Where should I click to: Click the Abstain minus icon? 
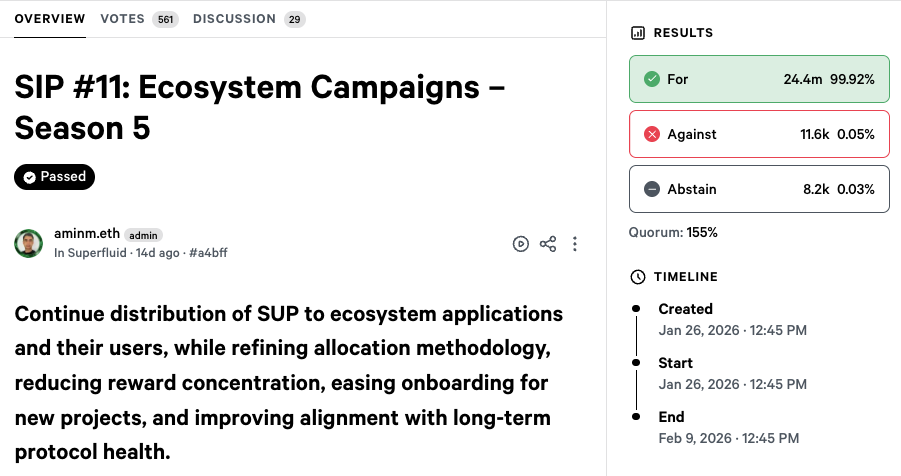[x=652, y=189]
